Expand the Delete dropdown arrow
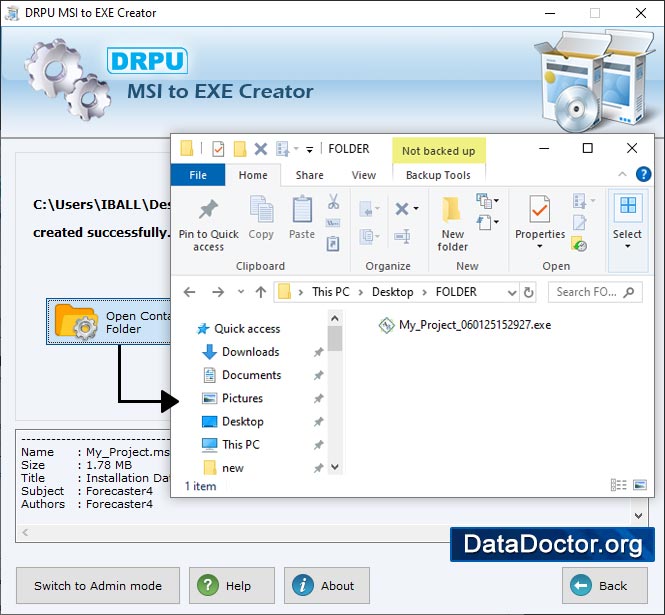Image resolution: width=665 pixels, height=615 pixels. (415, 209)
